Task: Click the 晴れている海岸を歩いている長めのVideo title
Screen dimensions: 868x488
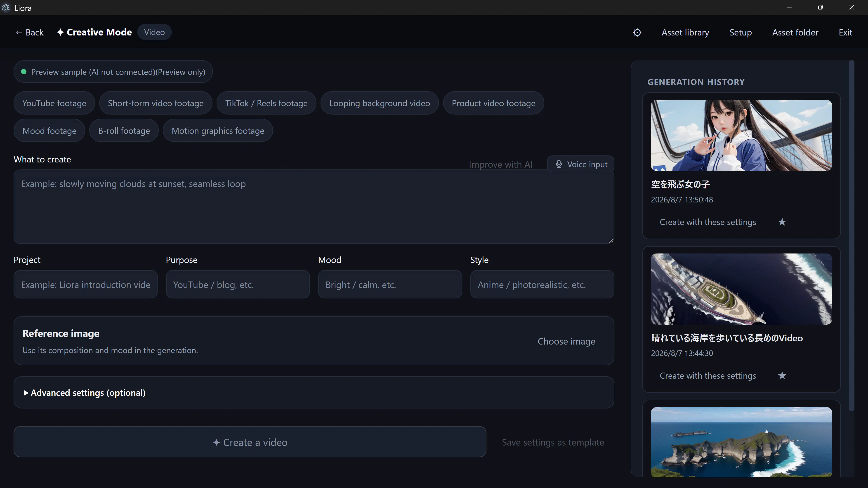Action: (726, 338)
